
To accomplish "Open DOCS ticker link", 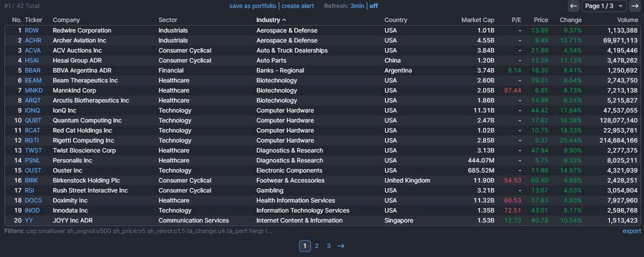I will [33, 201].
